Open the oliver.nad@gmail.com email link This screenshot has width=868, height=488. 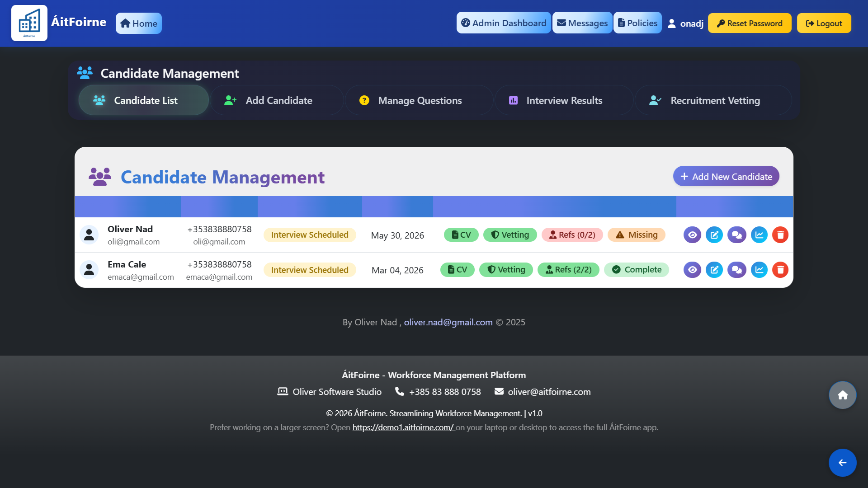[448, 322]
